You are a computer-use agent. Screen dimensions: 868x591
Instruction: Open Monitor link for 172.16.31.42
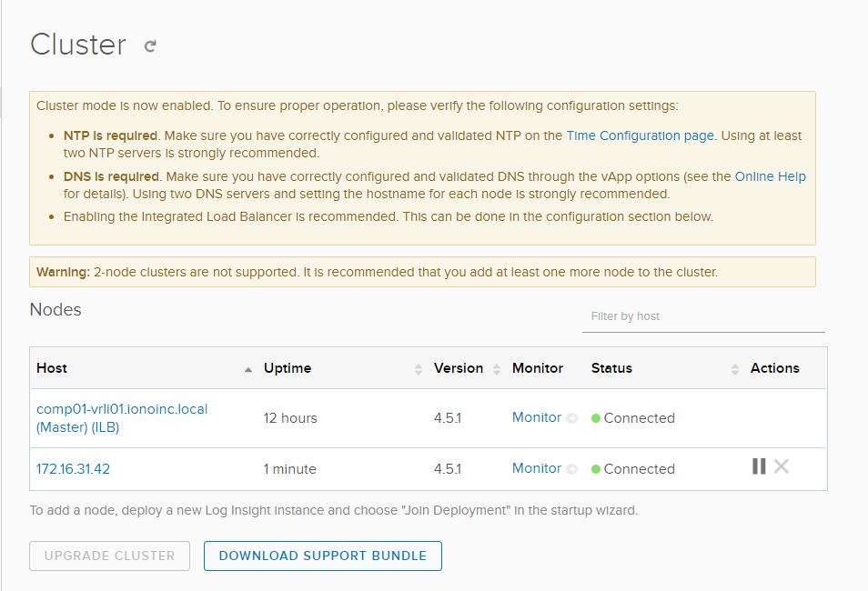[x=536, y=468]
